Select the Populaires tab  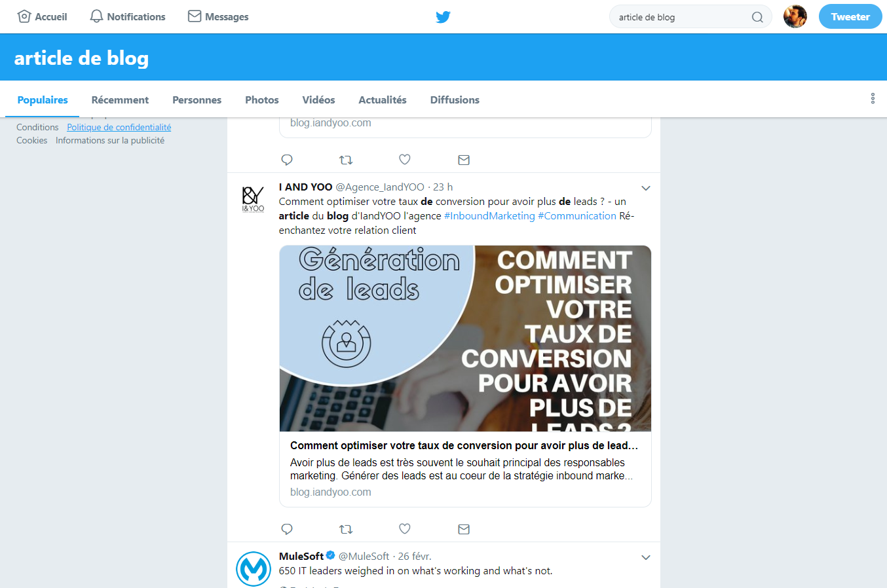[x=43, y=100]
